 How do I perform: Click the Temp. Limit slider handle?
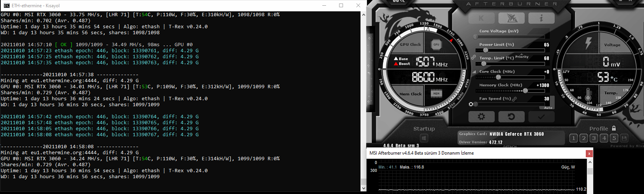point(484,64)
